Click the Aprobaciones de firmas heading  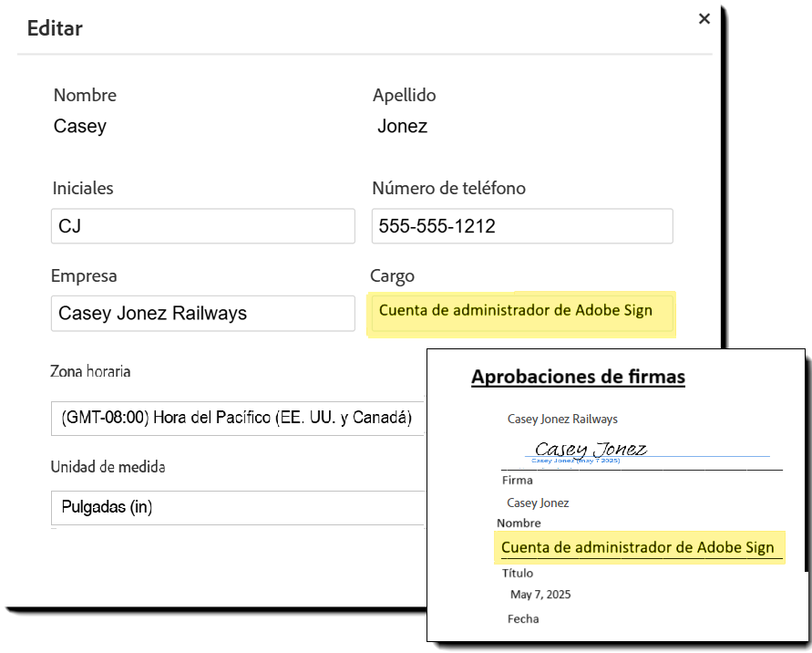coord(578,377)
